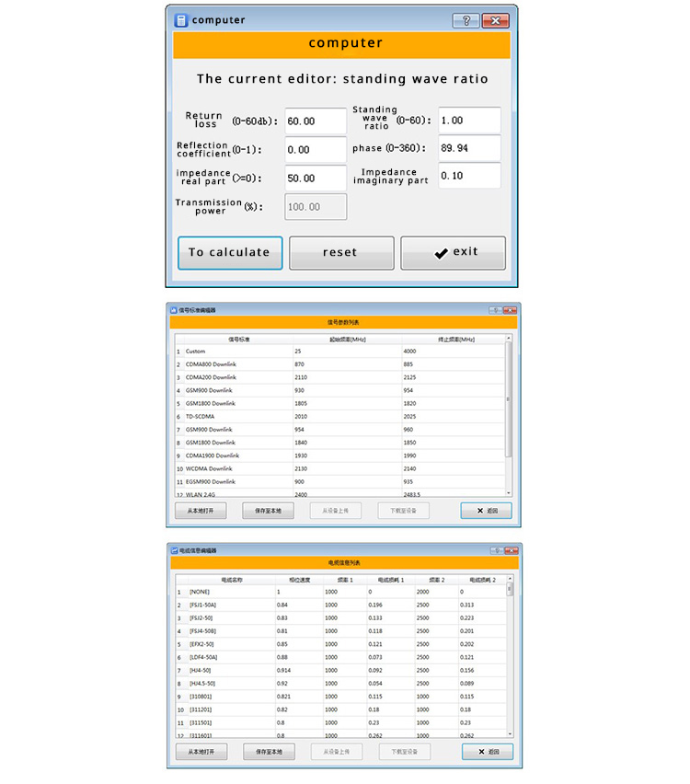Select the WCDMA Downlink signal row
Image resolution: width=690 pixels, height=784 pixels.
click(340, 468)
